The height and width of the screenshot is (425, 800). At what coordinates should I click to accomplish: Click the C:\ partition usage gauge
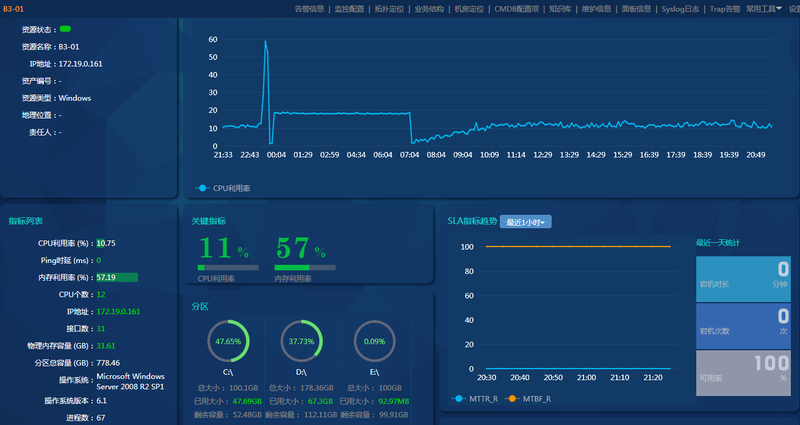point(228,342)
